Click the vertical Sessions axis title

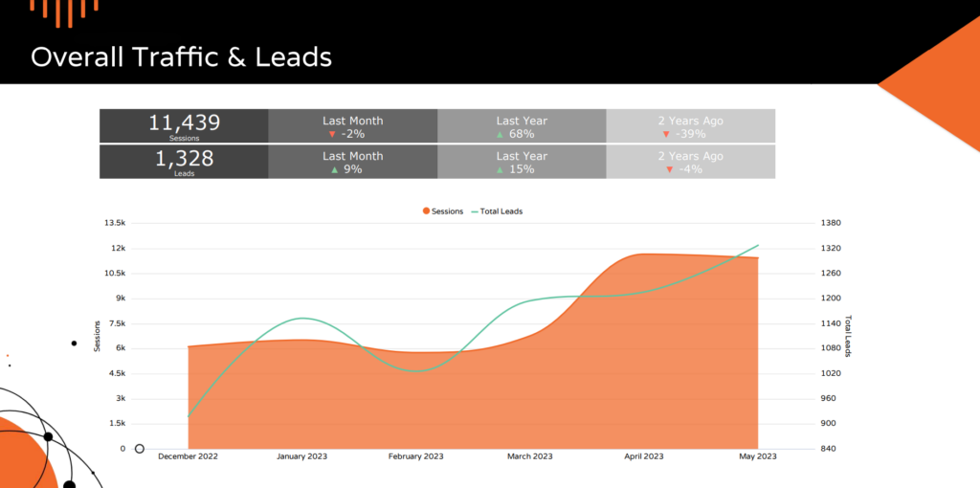click(x=97, y=336)
